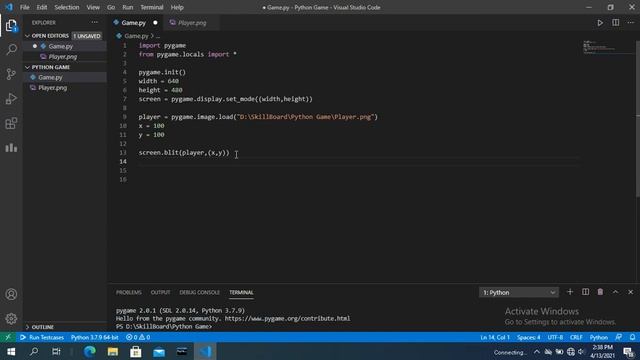Viewport: 640px width, 360px height.
Task: Select Player.png under Python Game folder
Action: [65, 88]
